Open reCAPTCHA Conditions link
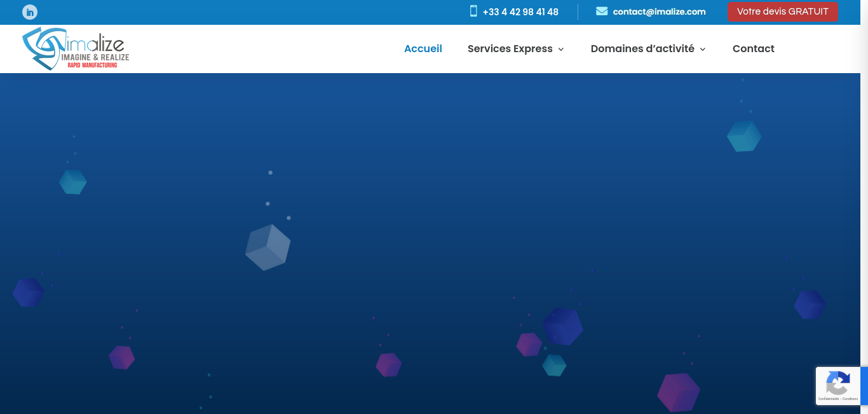This screenshot has width=868, height=414. [x=850, y=399]
